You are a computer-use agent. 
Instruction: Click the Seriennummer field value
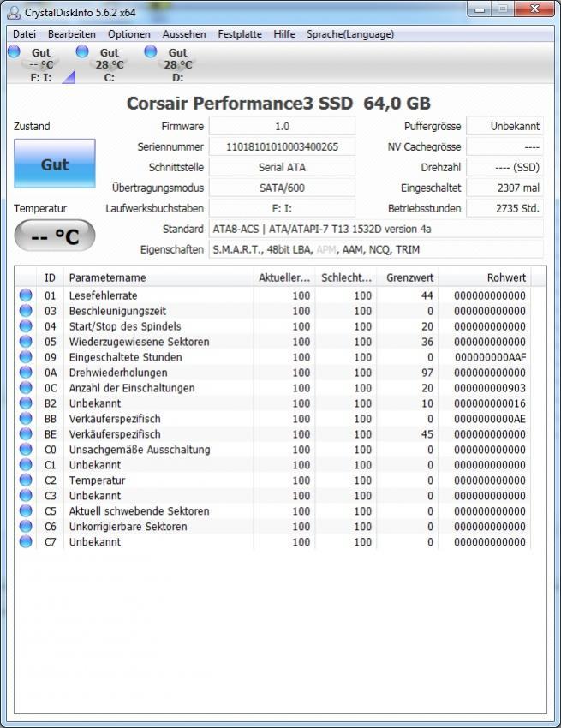(283, 146)
